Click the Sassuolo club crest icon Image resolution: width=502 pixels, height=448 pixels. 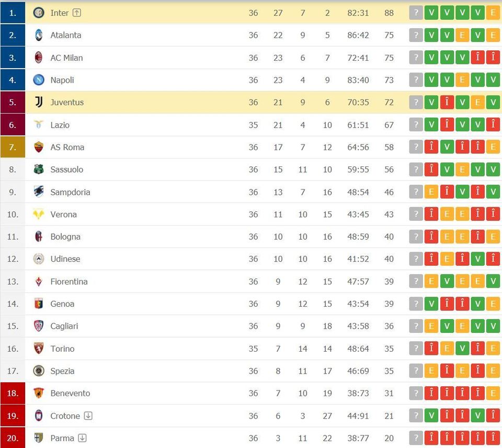pos(39,170)
